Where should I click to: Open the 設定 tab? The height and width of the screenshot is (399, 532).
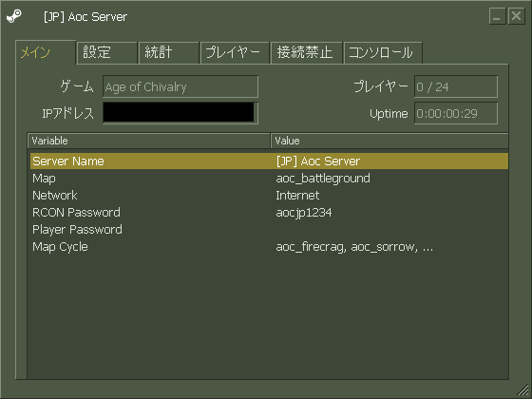point(106,52)
